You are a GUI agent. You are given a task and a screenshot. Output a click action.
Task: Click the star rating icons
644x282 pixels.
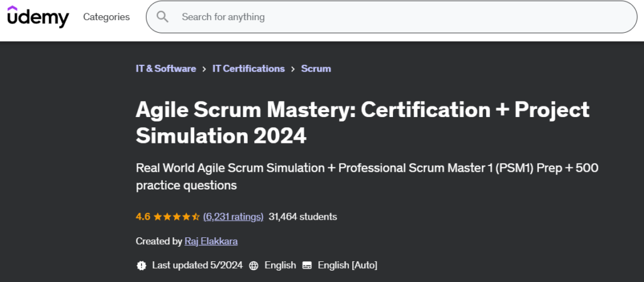(x=177, y=217)
